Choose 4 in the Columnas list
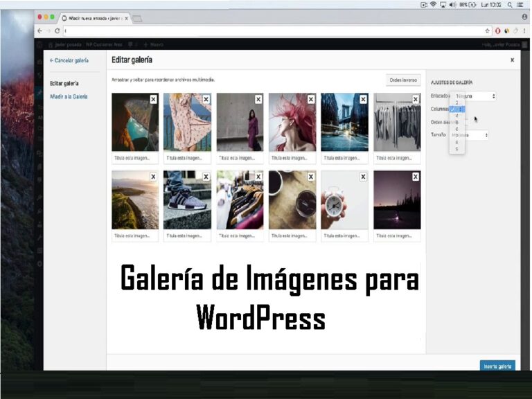The image size is (532, 399). [x=456, y=116]
